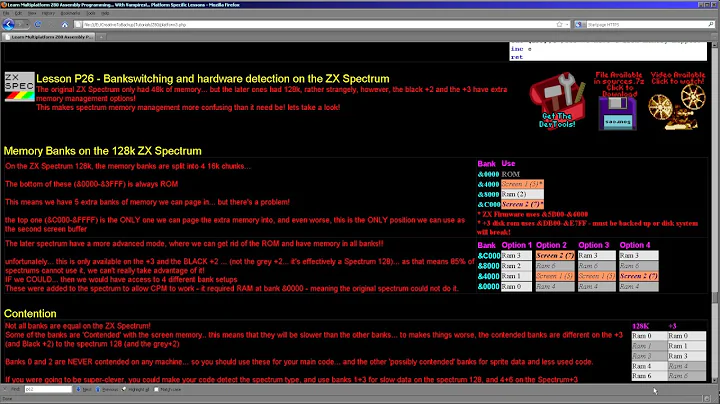Toggle the Highlight all button

click(x=135, y=389)
